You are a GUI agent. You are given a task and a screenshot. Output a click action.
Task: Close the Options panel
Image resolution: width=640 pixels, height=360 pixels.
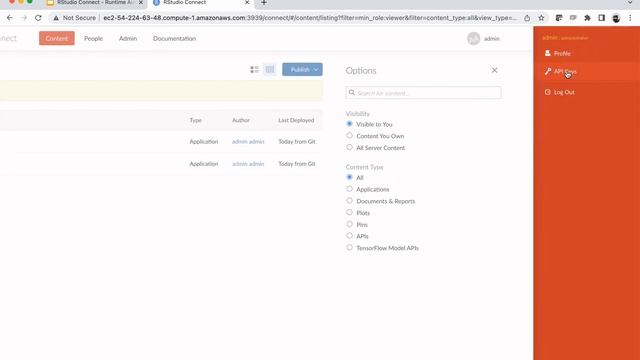tap(494, 70)
